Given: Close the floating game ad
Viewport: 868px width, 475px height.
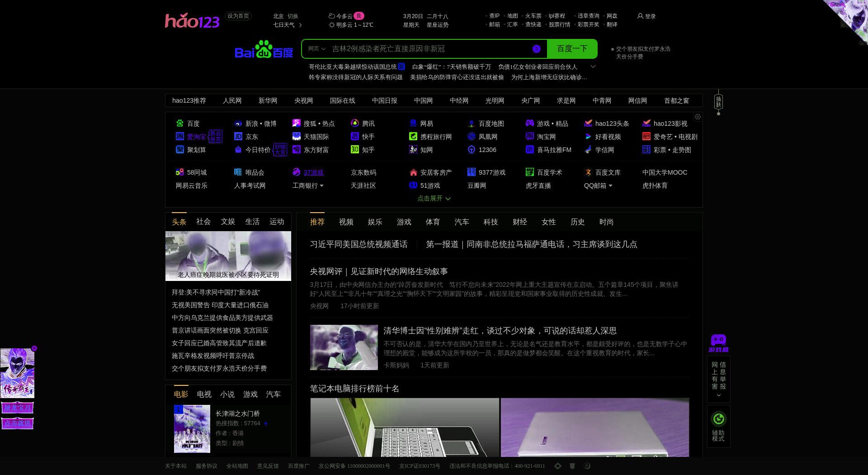Looking at the screenshot, I should (x=34, y=348).
